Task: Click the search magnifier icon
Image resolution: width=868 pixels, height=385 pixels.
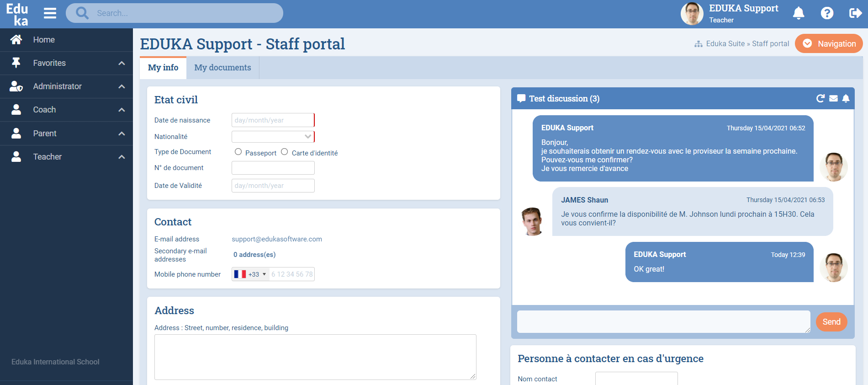Action: 82,13
